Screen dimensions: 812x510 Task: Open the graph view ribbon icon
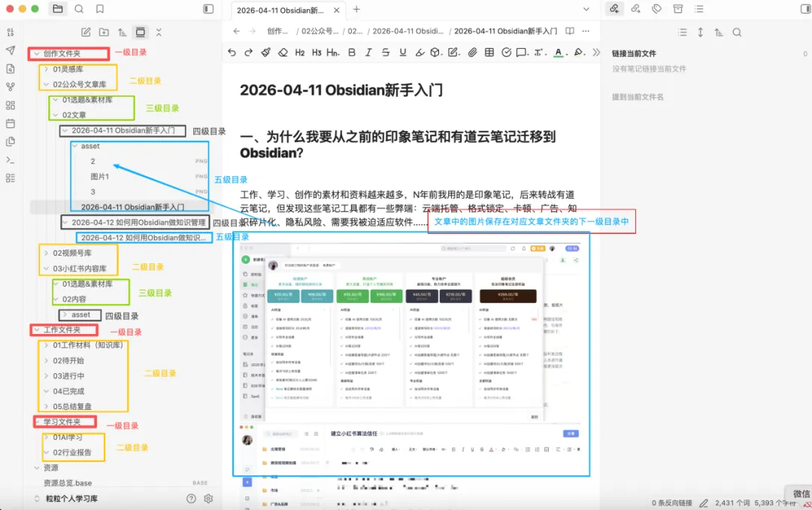(11, 87)
